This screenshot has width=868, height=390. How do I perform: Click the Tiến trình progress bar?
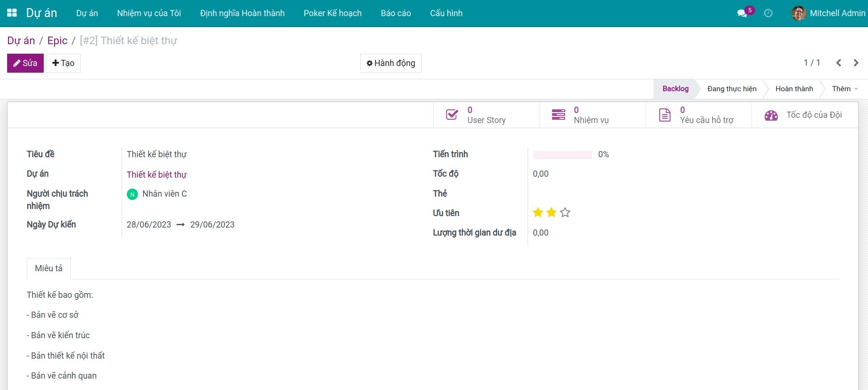click(562, 155)
